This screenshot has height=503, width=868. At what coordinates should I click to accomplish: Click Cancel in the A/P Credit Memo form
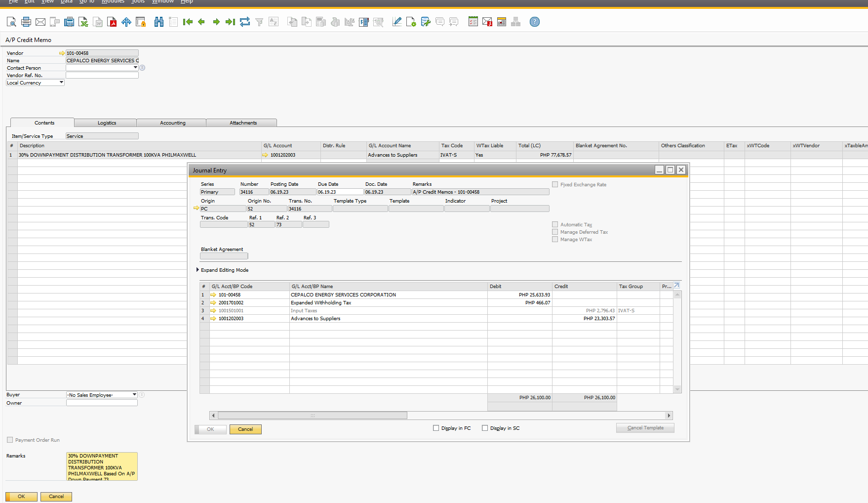[56, 496]
